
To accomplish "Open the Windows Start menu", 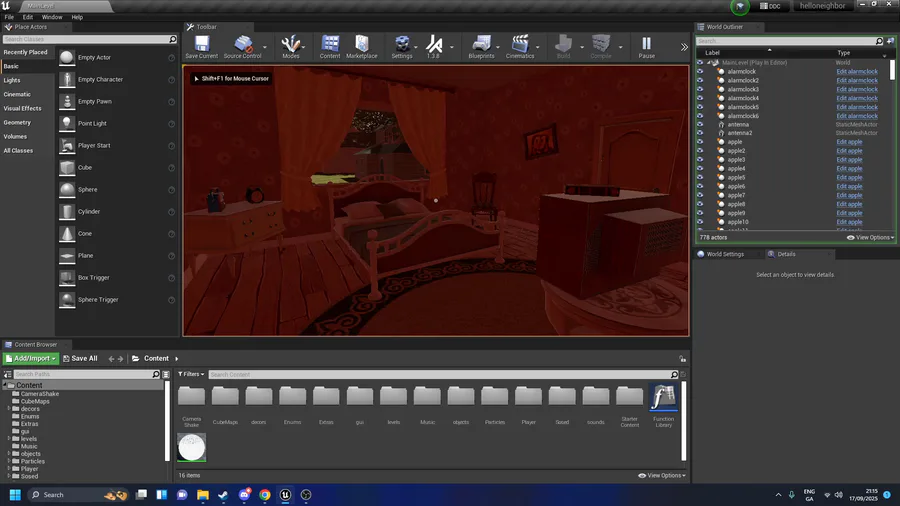I will (x=15, y=495).
